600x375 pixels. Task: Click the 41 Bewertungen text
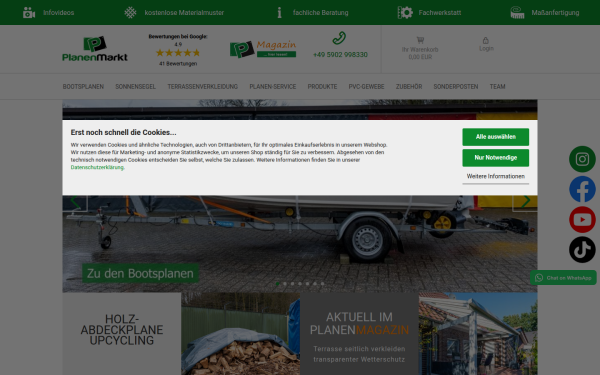point(178,64)
